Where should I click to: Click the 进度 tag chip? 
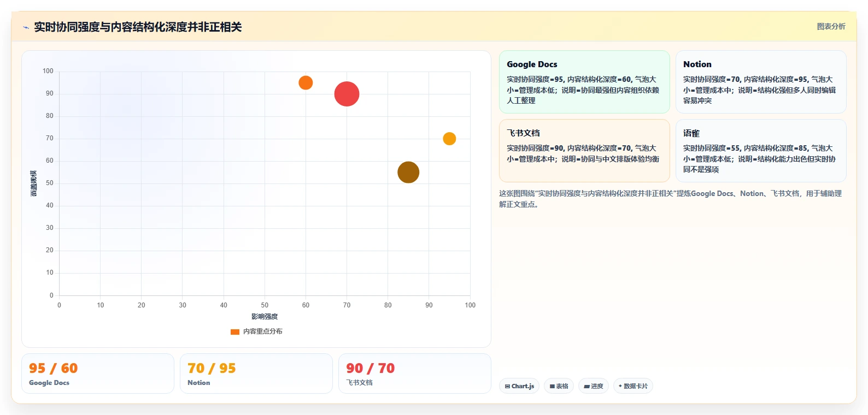(x=594, y=386)
